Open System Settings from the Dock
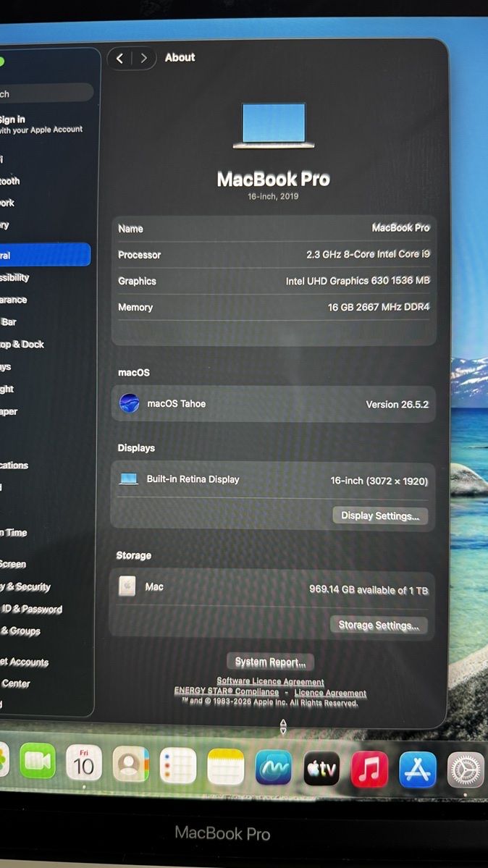Image resolution: width=488 pixels, height=868 pixels. coord(466,770)
